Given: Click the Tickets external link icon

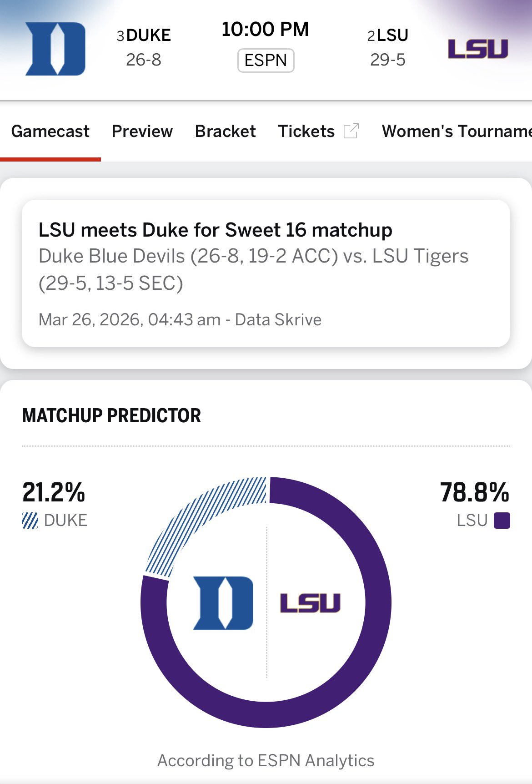Looking at the screenshot, I should pyautogui.click(x=351, y=131).
